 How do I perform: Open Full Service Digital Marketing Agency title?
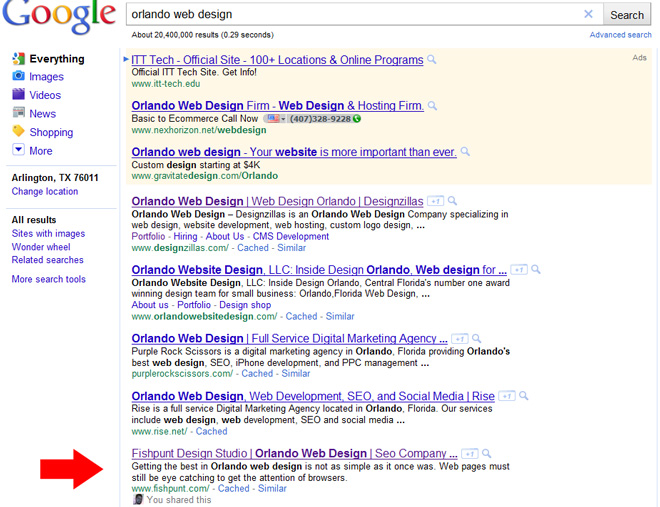[290, 338]
